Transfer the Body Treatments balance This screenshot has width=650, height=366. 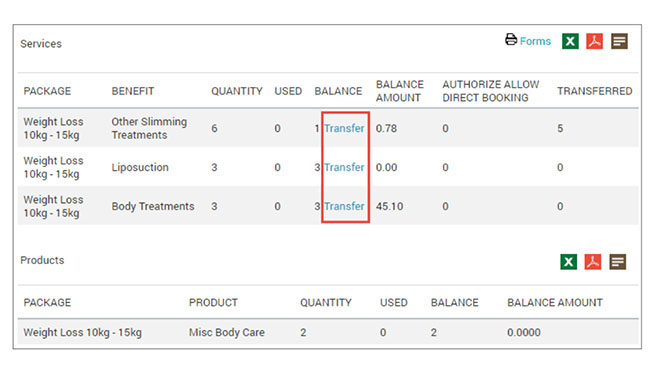click(x=344, y=206)
